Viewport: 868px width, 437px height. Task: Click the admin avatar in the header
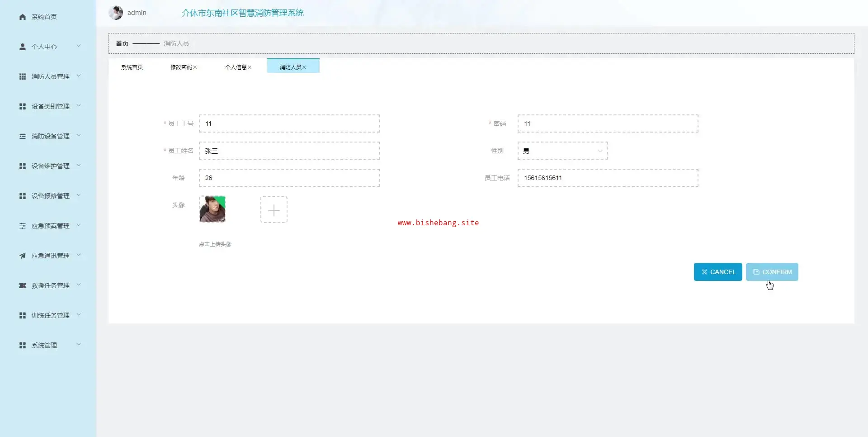coord(116,13)
